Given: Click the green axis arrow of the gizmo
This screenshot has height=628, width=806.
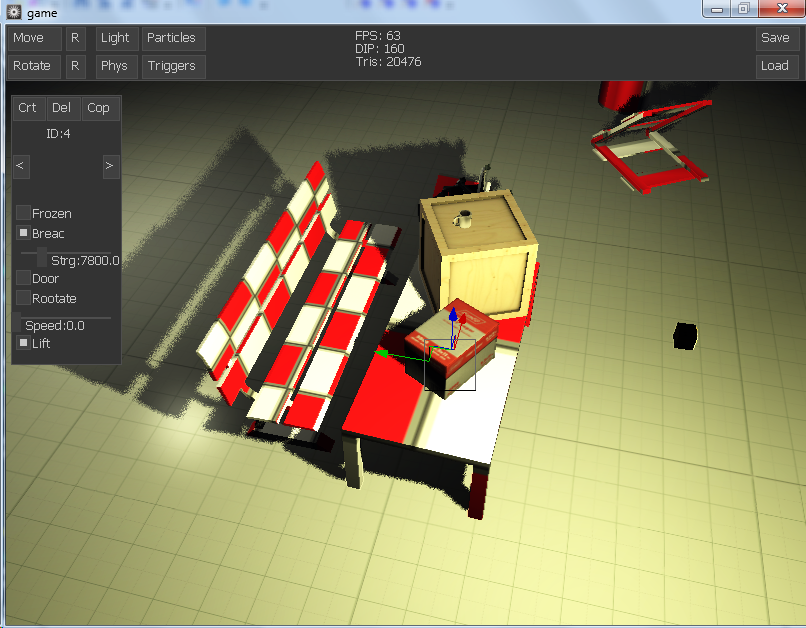Looking at the screenshot, I should coord(382,352).
